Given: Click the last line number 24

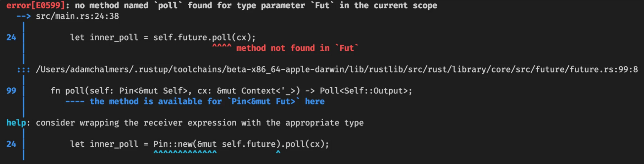Looking at the screenshot, I should pyautogui.click(x=11, y=144).
